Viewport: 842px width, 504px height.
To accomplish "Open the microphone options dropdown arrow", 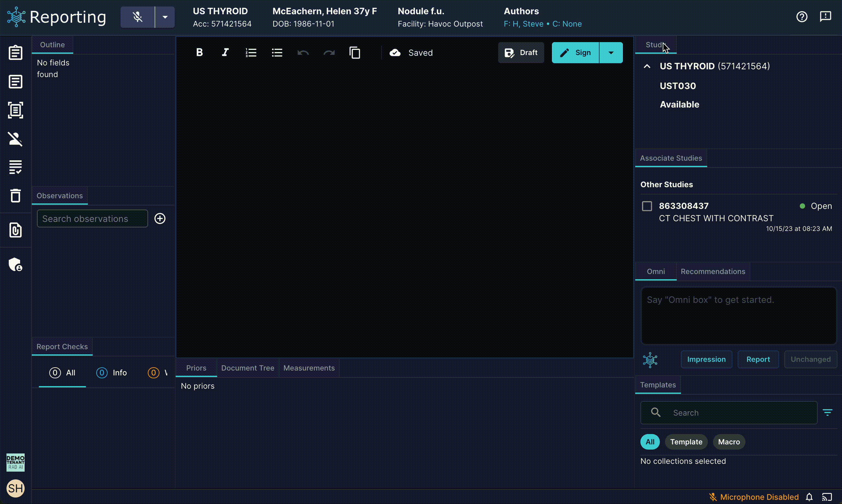I will [165, 17].
